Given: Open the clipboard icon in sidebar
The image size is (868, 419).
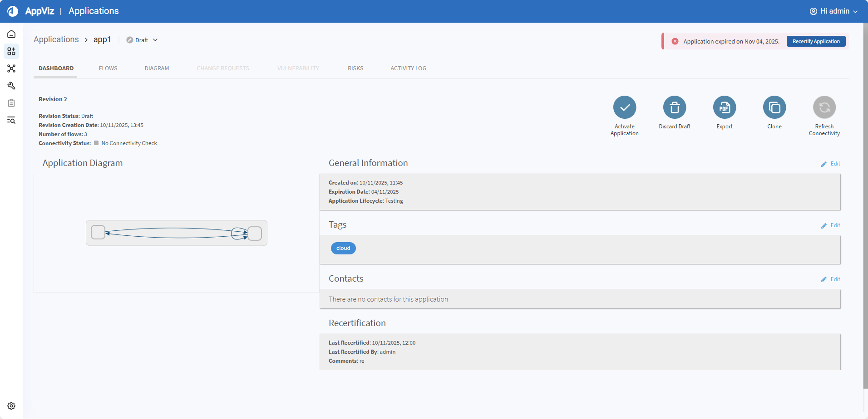Looking at the screenshot, I should tap(11, 103).
